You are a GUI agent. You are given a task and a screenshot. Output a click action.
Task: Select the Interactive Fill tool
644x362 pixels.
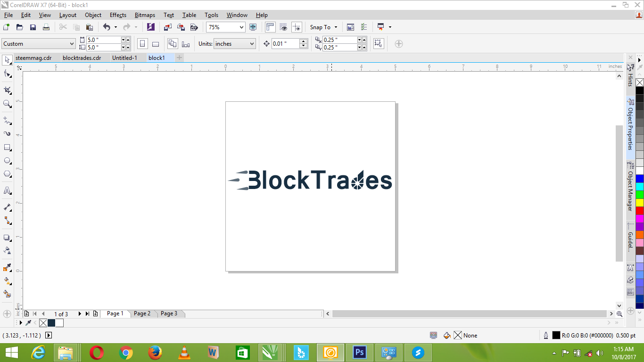coord(7,280)
